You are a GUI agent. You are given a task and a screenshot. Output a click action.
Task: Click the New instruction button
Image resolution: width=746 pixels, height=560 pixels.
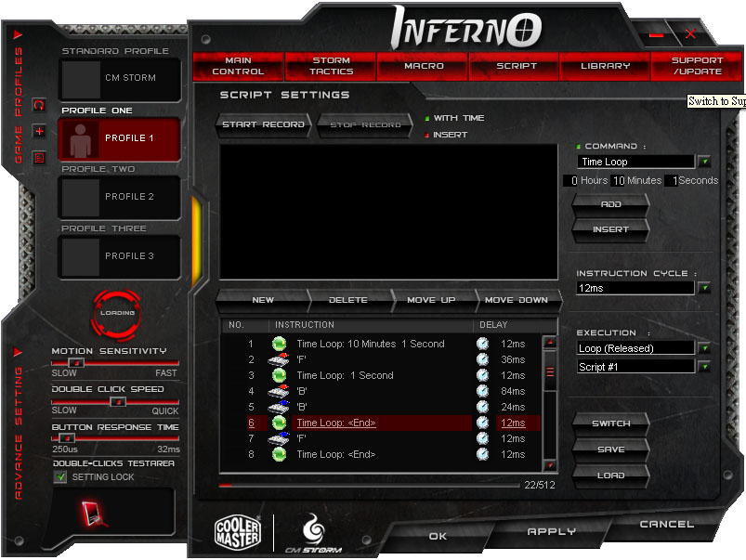pos(263,300)
